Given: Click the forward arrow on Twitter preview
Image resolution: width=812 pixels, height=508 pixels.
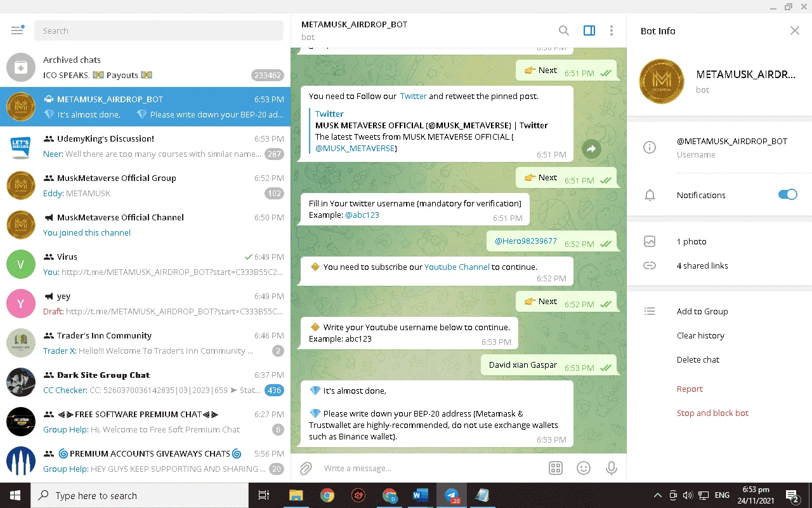Looking at the screenshot, I should (591, 149).
